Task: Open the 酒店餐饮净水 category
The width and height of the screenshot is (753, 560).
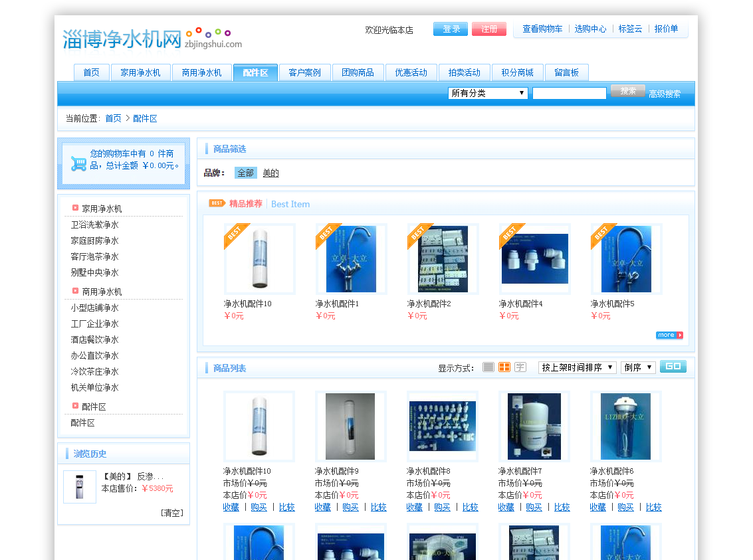Action: 94,339
